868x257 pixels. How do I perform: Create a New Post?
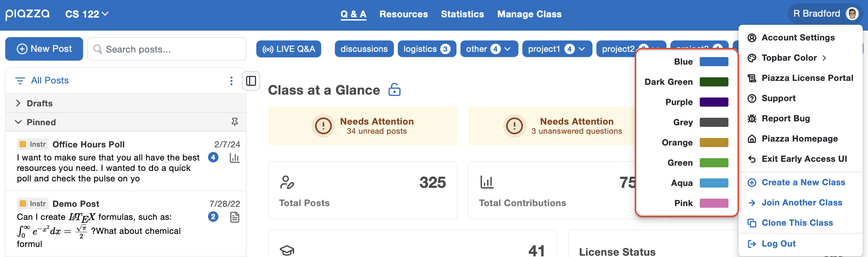pos(44,49)
